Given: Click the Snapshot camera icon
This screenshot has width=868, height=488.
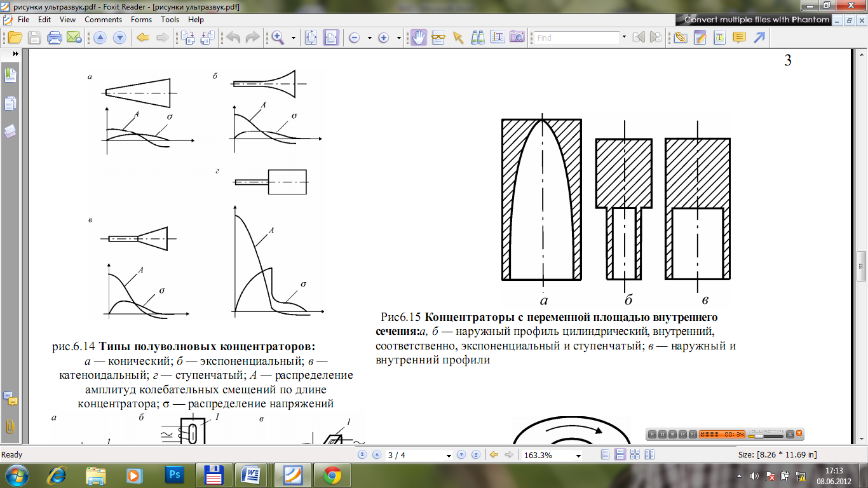Looking at the screenshot, I should click(x=517, y=37).
